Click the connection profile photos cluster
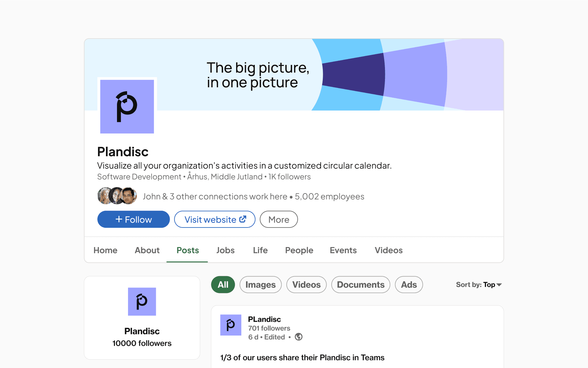This screenshot has height=368, width=588. click(x=117, y=196)
